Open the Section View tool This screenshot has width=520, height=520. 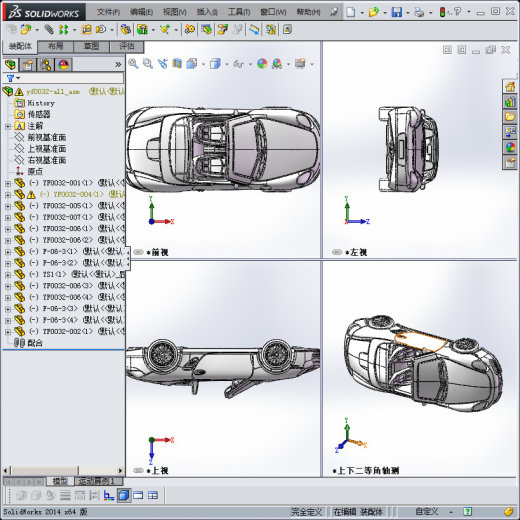point(177,63)
